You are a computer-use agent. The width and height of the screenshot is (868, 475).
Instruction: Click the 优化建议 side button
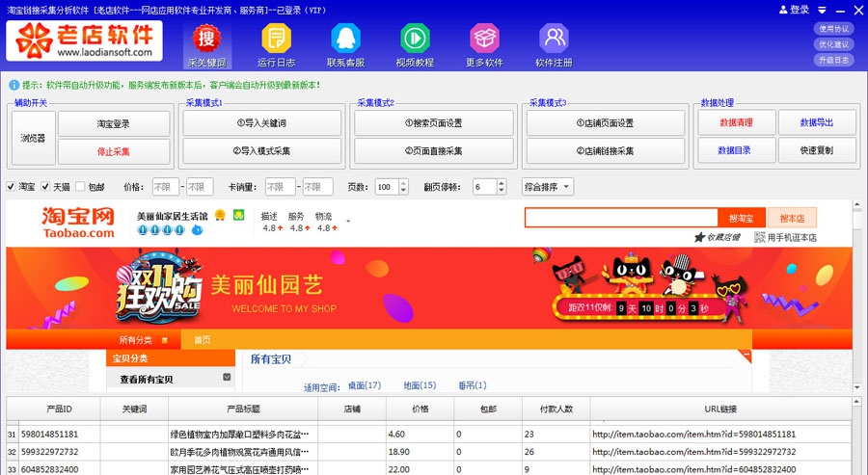pos(833,44)
